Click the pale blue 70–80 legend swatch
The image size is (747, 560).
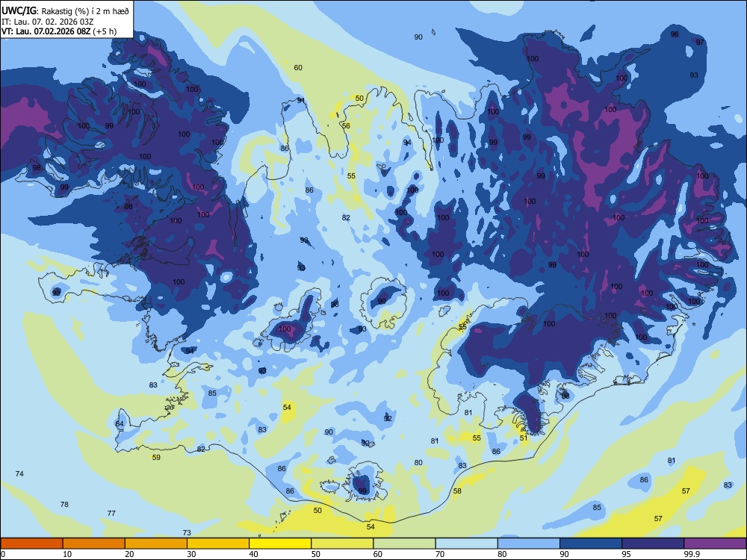(x=466, y=544)
